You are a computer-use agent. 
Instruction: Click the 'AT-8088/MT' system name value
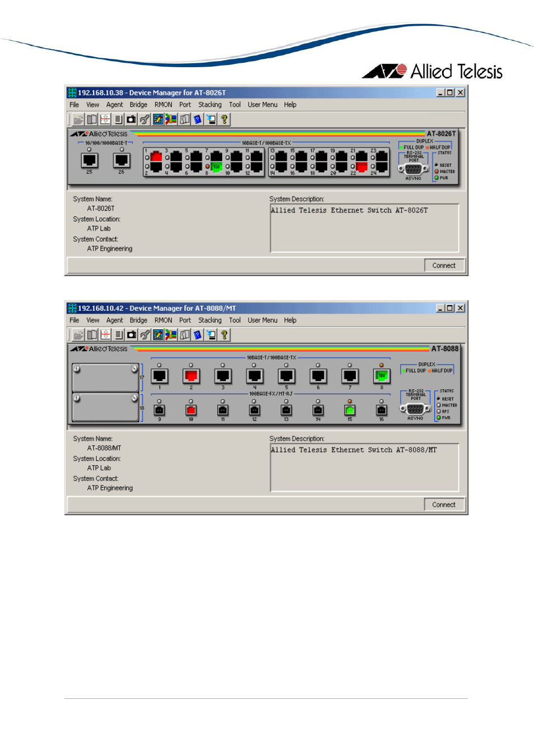pos(104,448)
